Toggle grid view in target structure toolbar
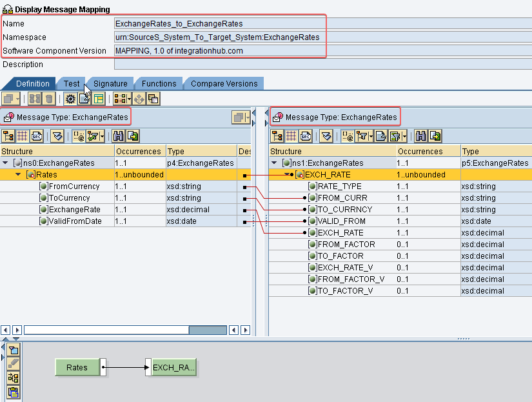The width and height of the screenshot is (532, 402). pyautogui.click(x=291, y=136)
